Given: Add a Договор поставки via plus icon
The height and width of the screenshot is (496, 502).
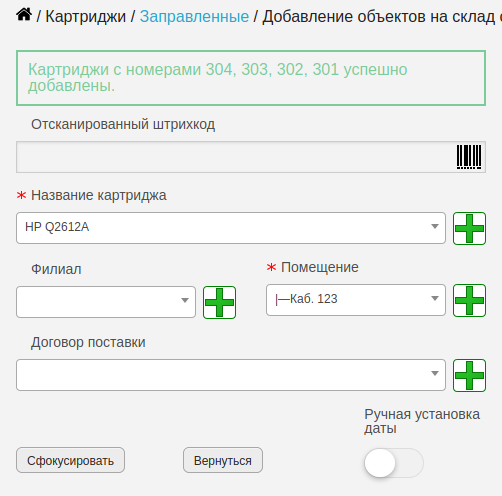Looking at the screenshot, I should [469, 375].
